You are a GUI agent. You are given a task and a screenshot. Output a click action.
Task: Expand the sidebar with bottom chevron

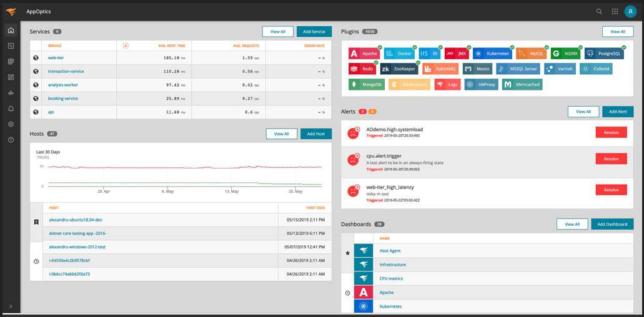coord(11,306)
